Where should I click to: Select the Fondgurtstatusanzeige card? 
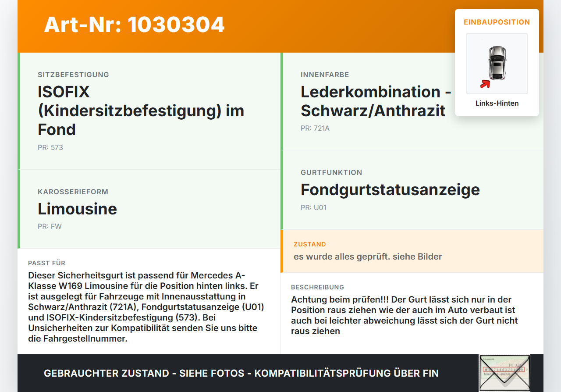click(412, 190)
